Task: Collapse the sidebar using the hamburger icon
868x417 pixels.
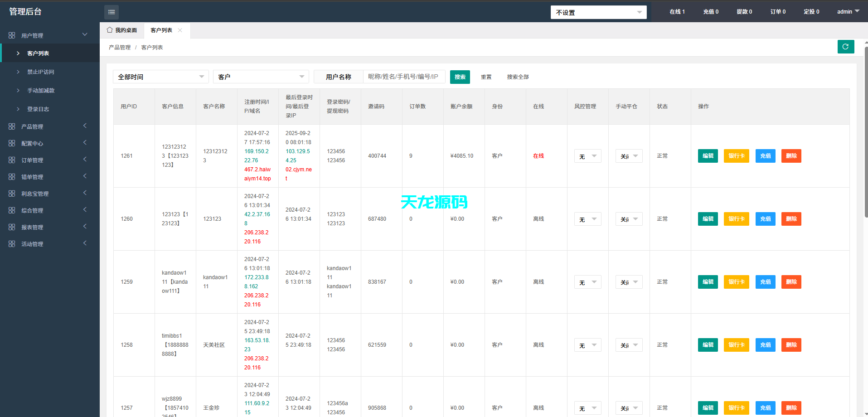Action: 112,12
